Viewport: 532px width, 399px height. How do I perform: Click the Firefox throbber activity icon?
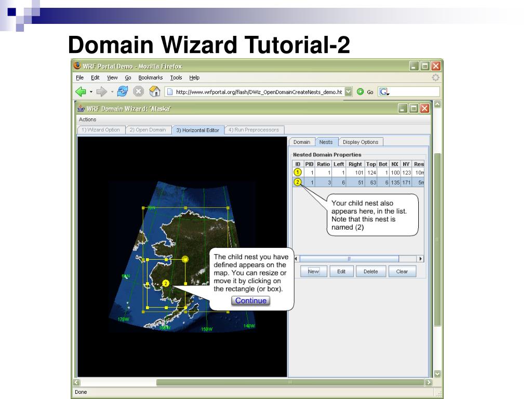coord(436,78)
